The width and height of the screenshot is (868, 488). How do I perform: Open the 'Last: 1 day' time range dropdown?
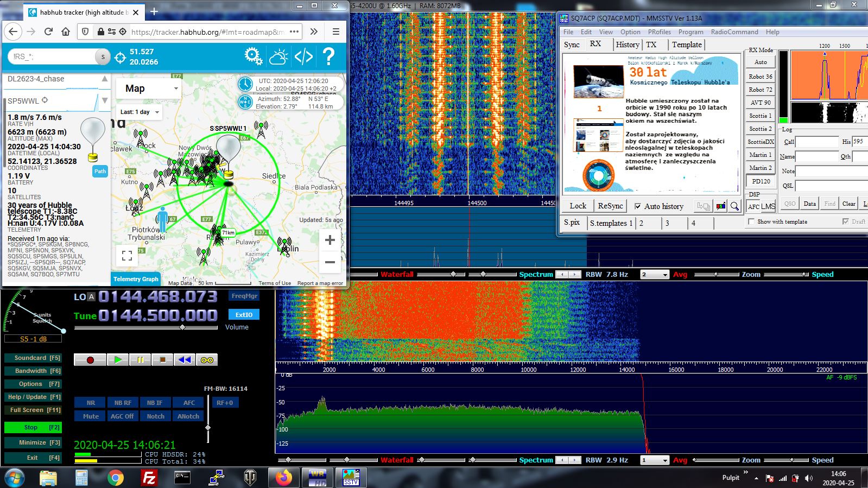(x=140, y=112)
